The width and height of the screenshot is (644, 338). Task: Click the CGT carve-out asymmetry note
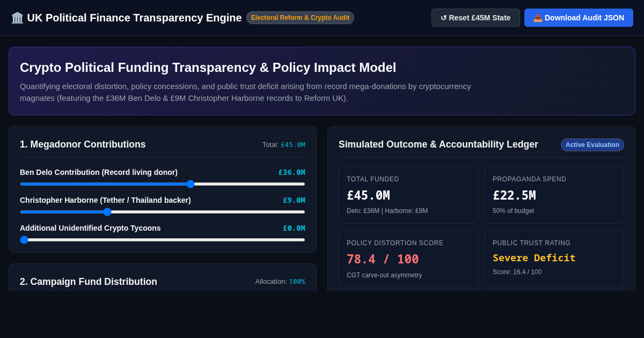click(x=384, y=275)
